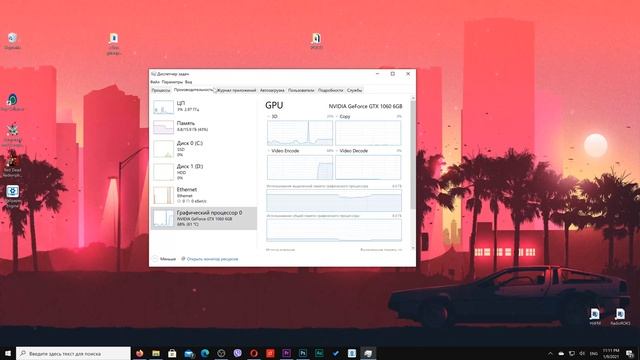The height and width of the screenshot is (360, 640).
Task: Switch to the Процессы tab
Action: click(161, 91)
